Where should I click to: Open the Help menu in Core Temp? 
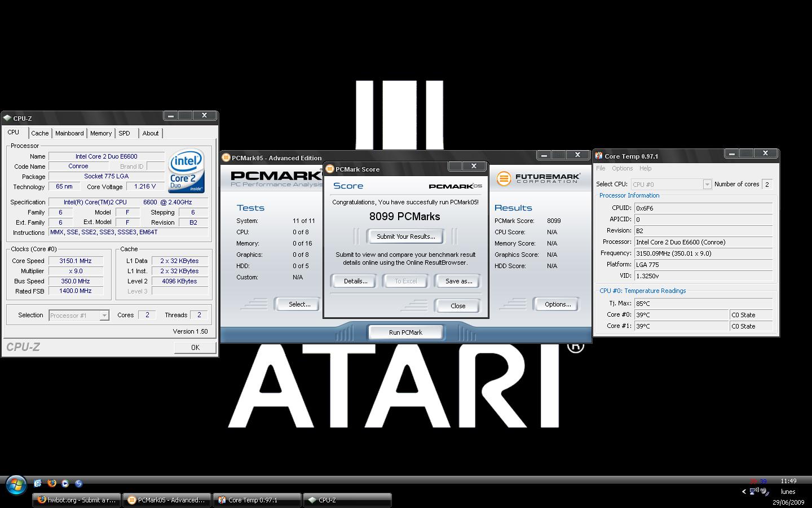[x=645, y=168]
